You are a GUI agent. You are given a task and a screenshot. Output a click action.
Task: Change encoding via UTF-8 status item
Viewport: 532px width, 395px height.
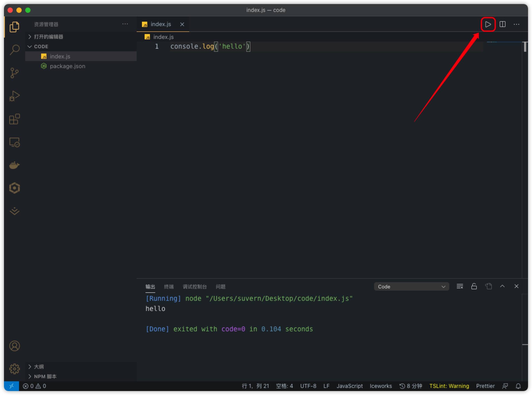[x=308, y=386]
